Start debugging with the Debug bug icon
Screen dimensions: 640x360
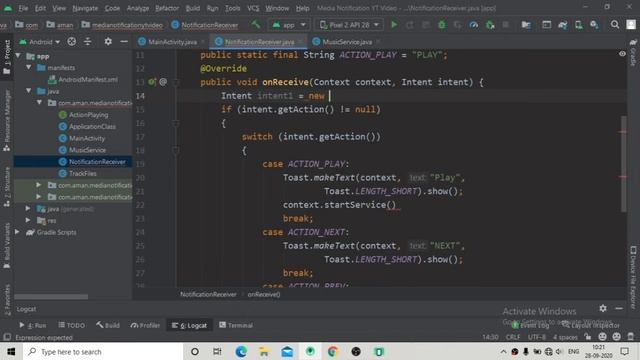442,25
